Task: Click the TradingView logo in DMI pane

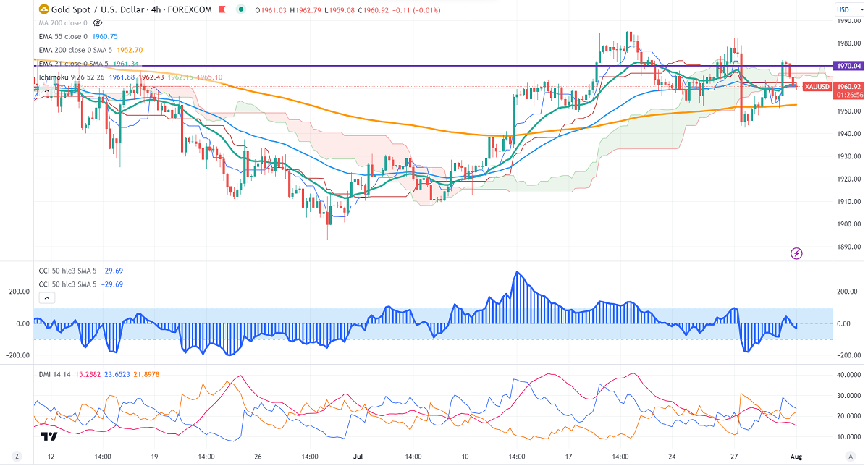Action: [49, 436]
